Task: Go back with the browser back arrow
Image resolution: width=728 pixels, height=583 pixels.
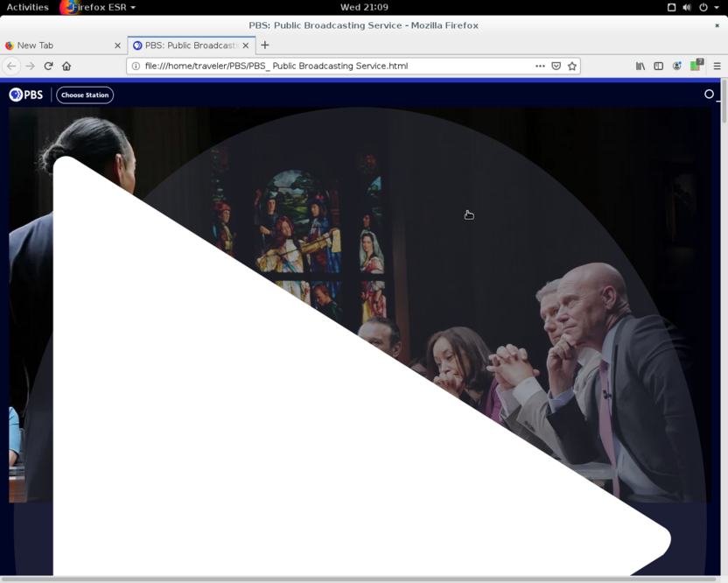Action: 11,66
